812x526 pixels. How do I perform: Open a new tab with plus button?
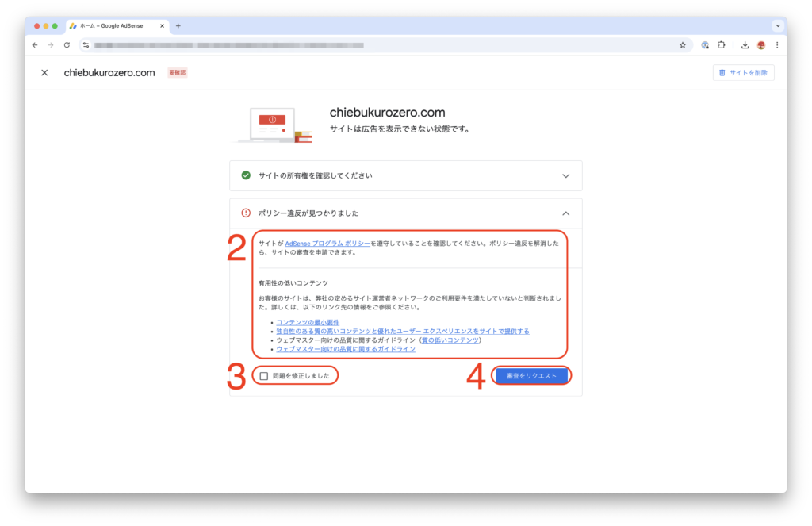[x=178, y=26]
